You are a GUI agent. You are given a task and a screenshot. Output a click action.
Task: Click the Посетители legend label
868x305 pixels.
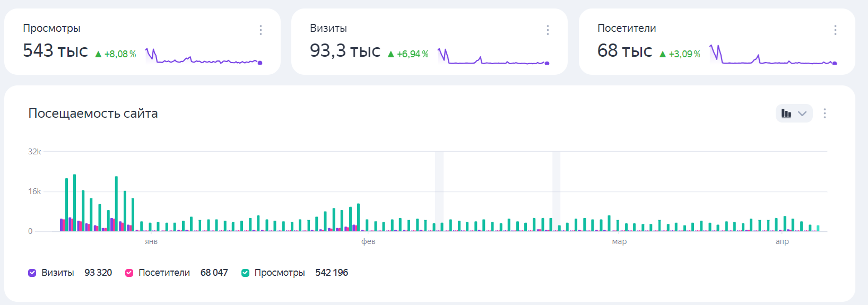164,273
